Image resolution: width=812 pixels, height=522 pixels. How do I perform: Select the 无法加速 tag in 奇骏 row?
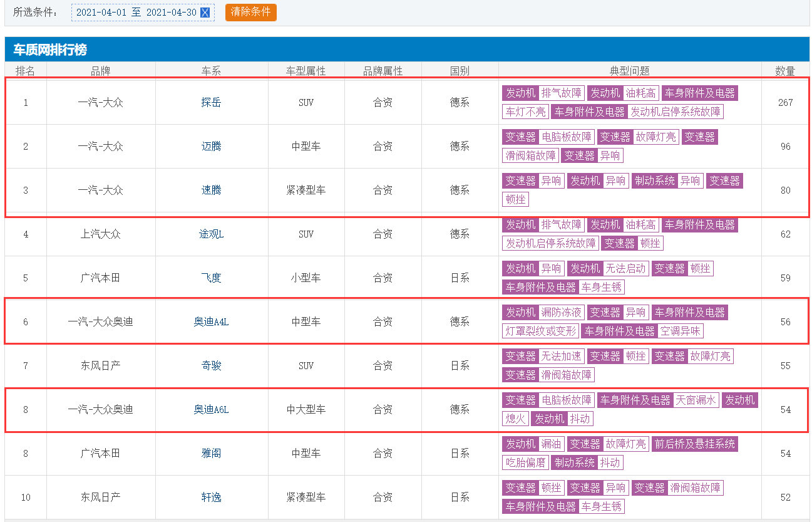[x=562, y=357]
